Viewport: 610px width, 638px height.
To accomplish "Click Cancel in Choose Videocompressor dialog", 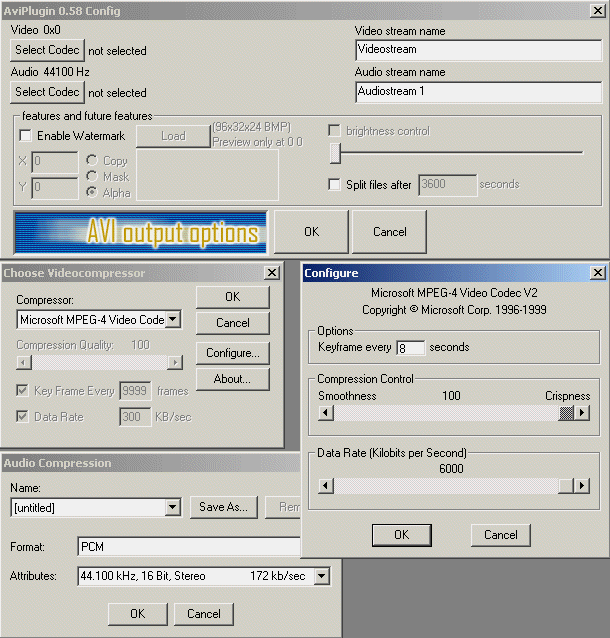I will 233,323.
